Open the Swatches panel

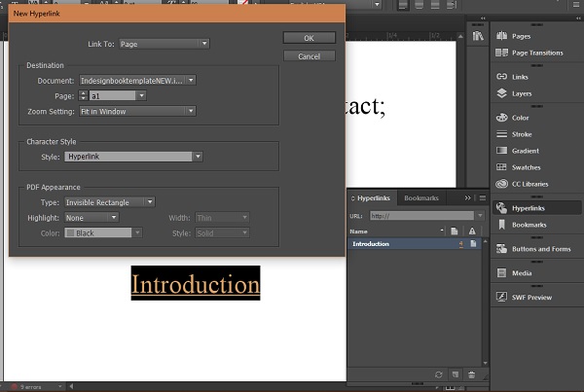coord(526,167)
